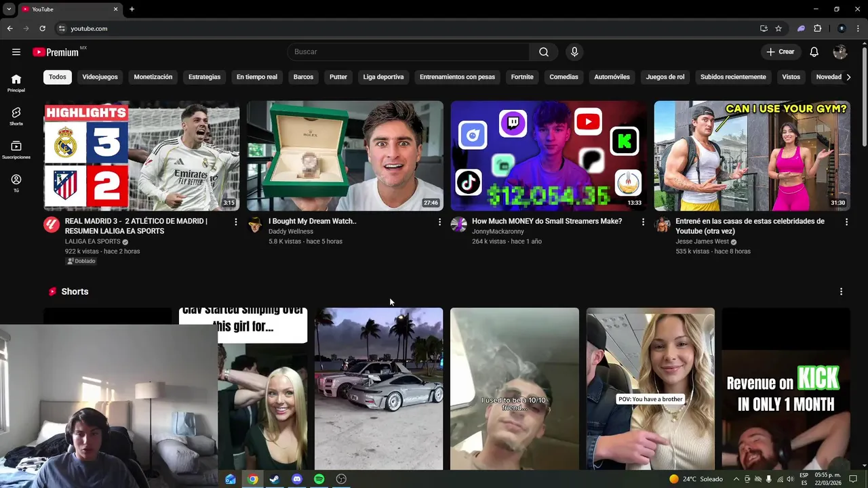Select the En tiempo real chip

pos(257,77)
